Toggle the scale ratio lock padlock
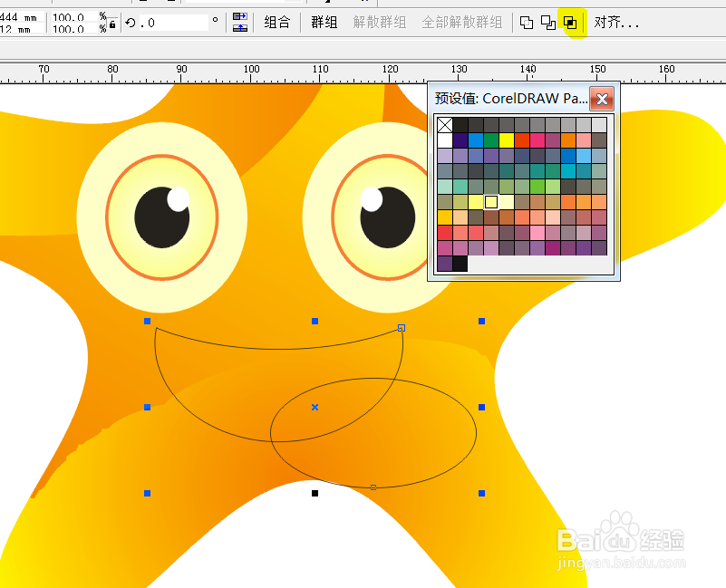Viewport: 726px width, 588px height. 111,24
